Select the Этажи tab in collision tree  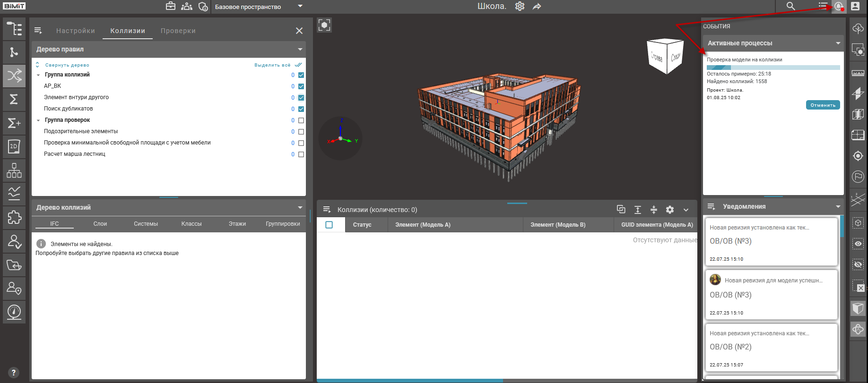[237, 224]
